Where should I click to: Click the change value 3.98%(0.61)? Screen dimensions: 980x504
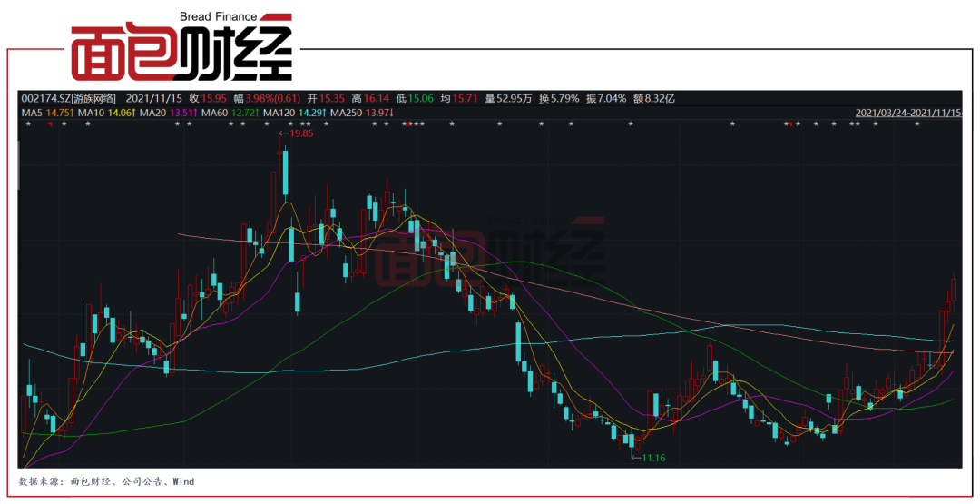click(x=272, y=99)
